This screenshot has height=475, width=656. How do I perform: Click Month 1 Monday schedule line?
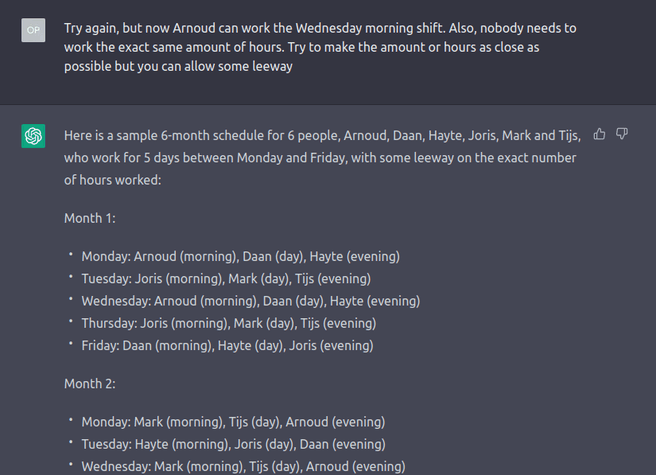(241, 256)
